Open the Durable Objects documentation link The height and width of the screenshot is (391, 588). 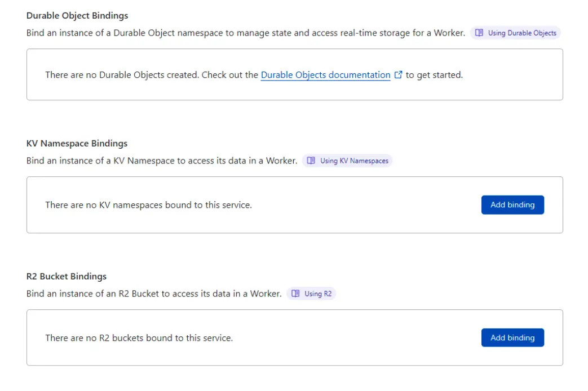[325, 74]
